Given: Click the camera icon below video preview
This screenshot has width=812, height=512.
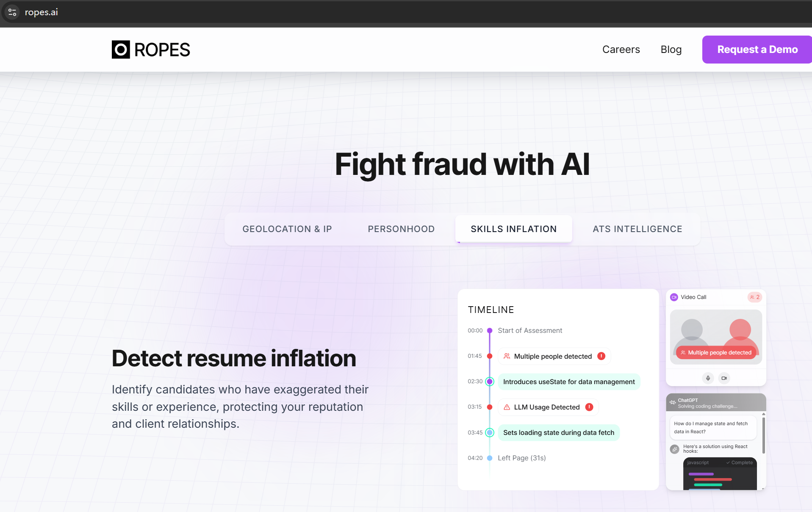Looking at the screenshot, I should (x=724, y=378).
